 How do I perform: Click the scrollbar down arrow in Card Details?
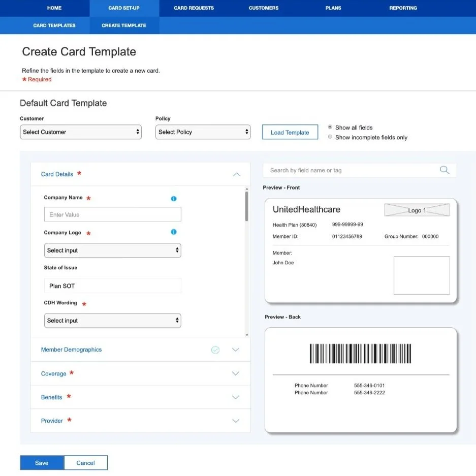pyautogui.click(x=247, y=335)
